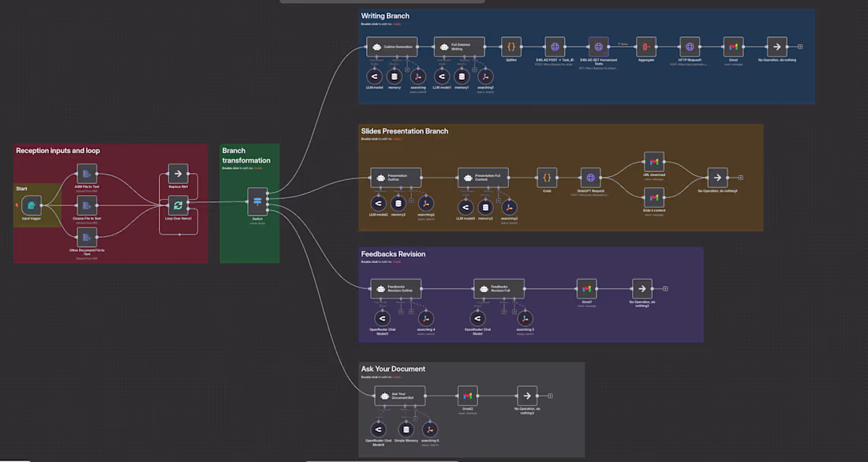Select the Code node in Slides branch
The image size is (868, 462).
click(547, 178)
